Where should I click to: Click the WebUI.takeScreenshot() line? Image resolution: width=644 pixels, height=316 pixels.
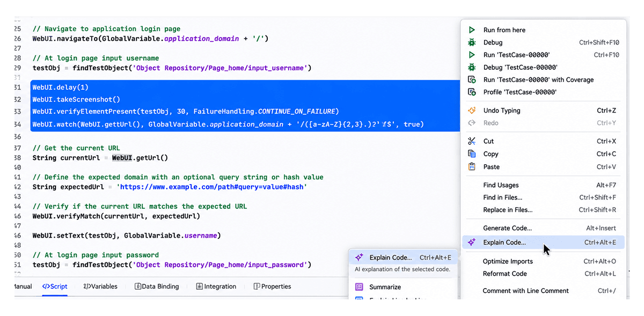76,99
